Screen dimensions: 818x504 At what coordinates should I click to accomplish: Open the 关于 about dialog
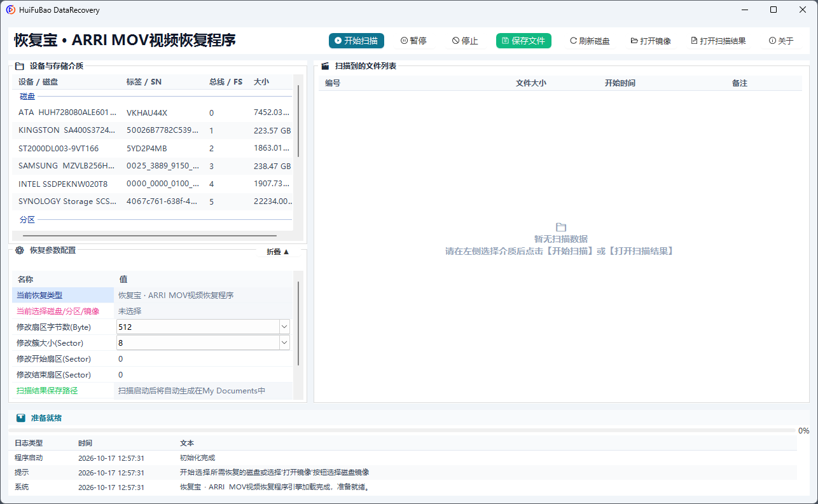[x=781, y=41]
